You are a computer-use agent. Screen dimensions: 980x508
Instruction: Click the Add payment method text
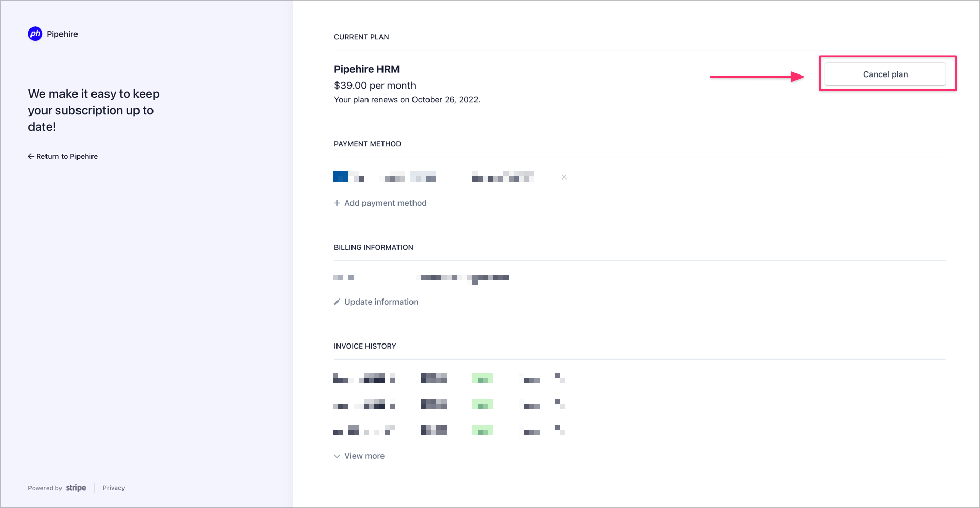386,203
